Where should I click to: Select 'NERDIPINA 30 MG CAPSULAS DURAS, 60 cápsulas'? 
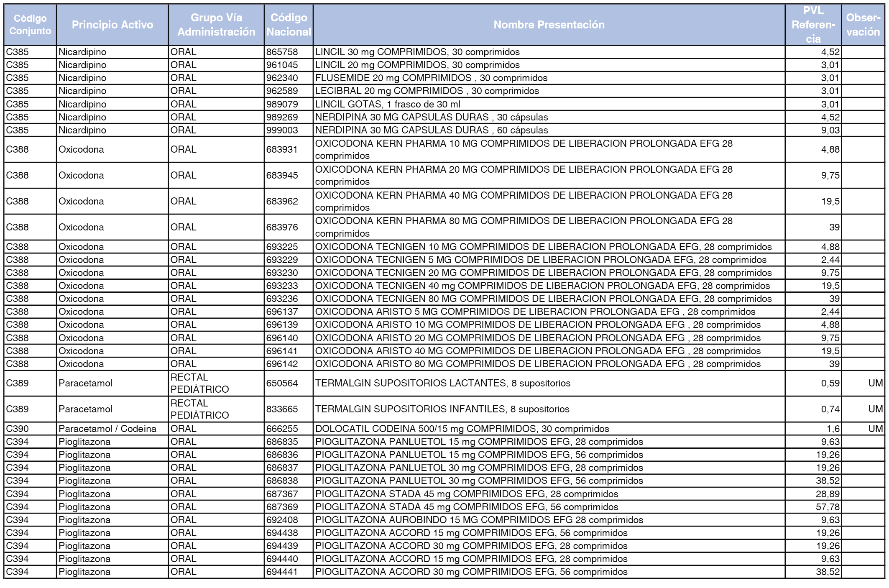tap(549, 130)
